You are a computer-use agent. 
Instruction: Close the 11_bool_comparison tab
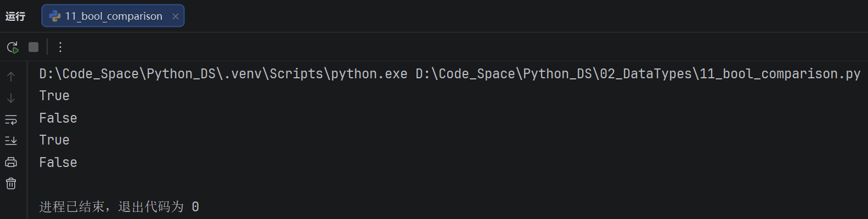coord(176,16)
